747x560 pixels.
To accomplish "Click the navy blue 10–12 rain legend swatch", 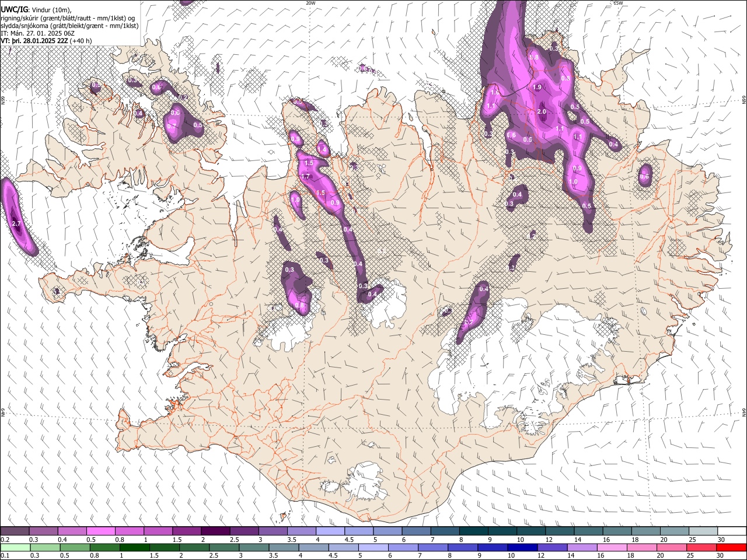I will pos(522,548).
